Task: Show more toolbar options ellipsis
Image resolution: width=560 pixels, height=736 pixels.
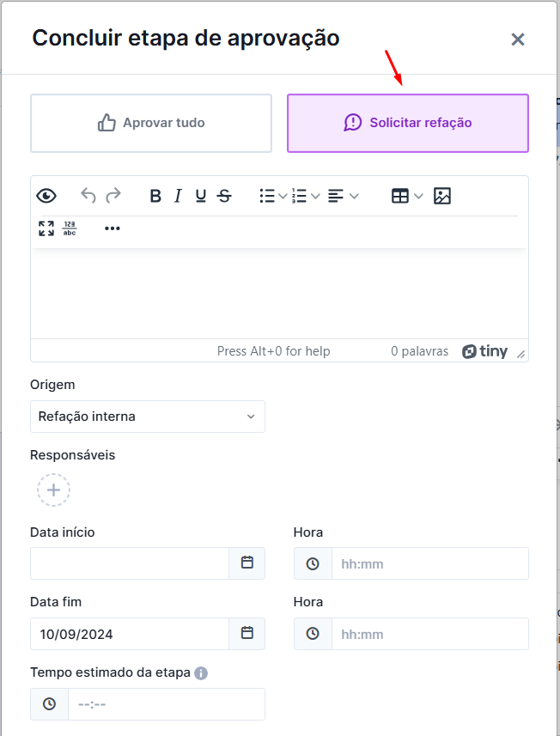Action: 113,228
